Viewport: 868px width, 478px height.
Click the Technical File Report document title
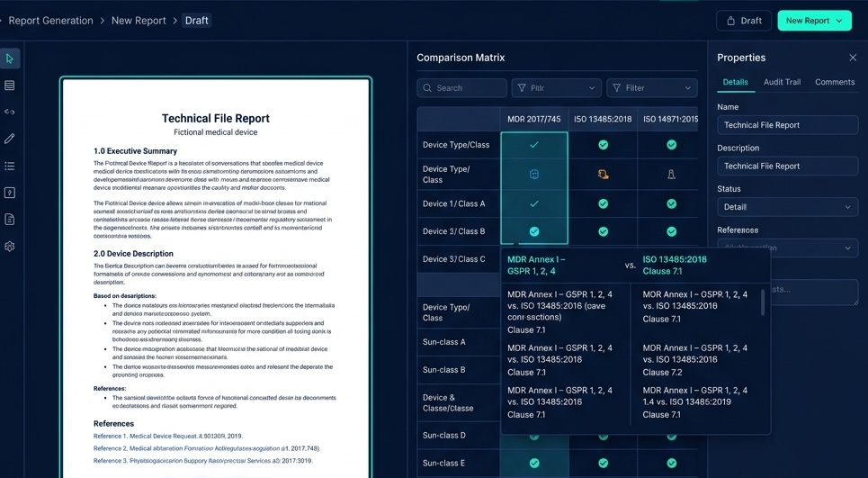(x=215, y=118)
